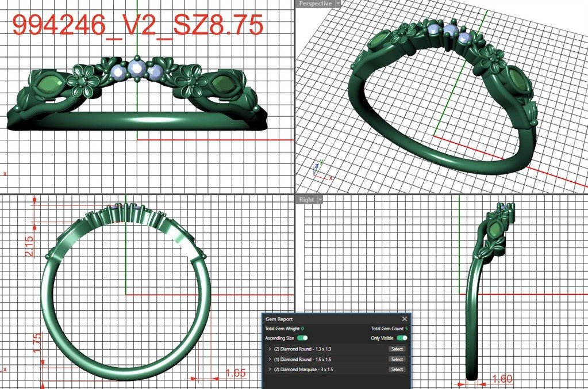Select the Diamond Round 1.3 x 1.3 gems
Image resolution: width=588 pixels, height=389 pixels.
coord(397,349)
